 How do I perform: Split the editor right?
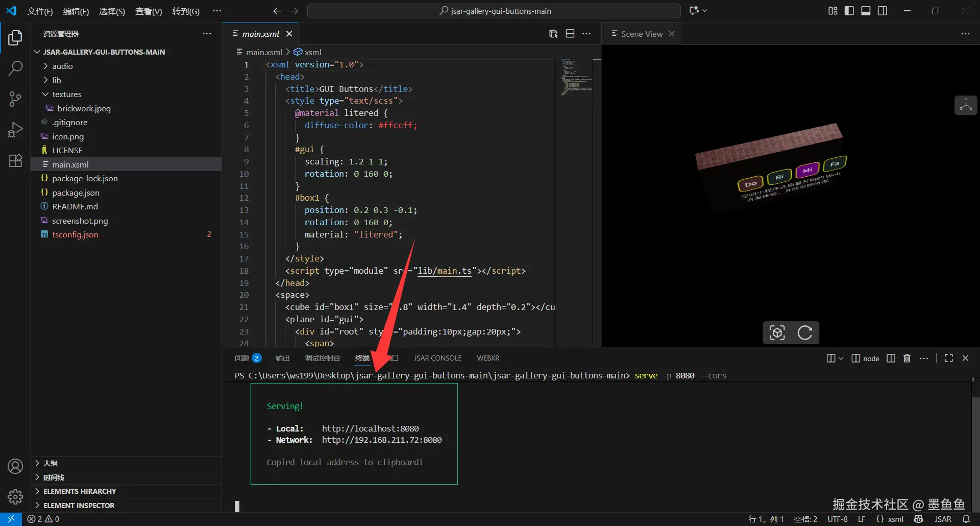click(570, 34)
